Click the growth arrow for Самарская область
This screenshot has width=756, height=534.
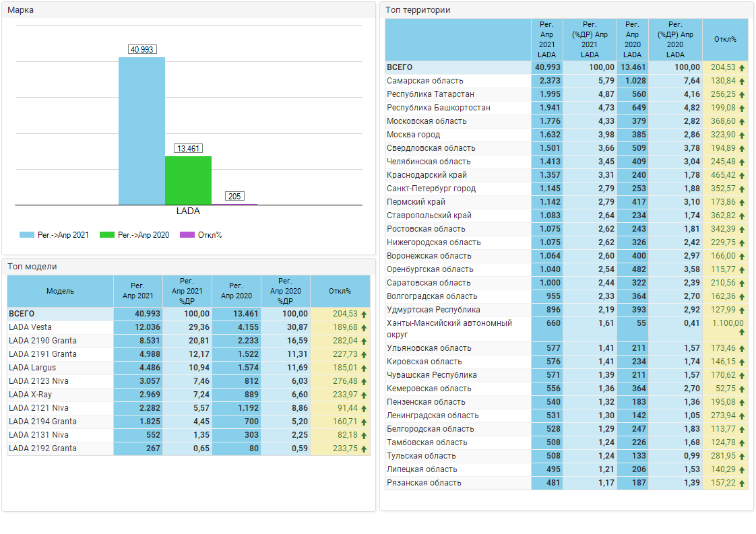tap(742, 81)
